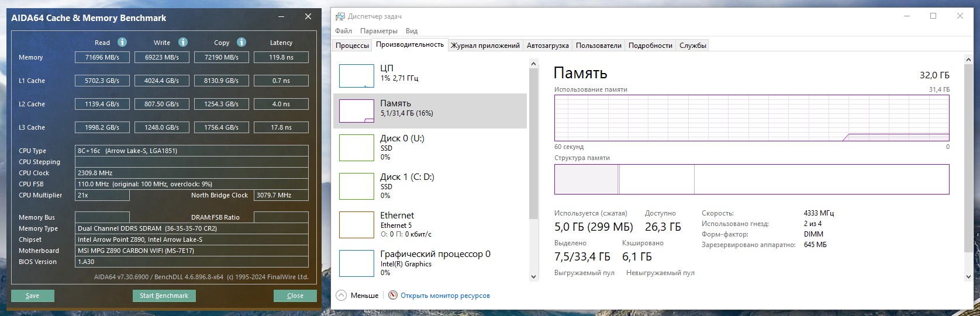980x316 pixels.
Task: Collapse details with the Меньше chevron icon
Action: tap(341, 296)
